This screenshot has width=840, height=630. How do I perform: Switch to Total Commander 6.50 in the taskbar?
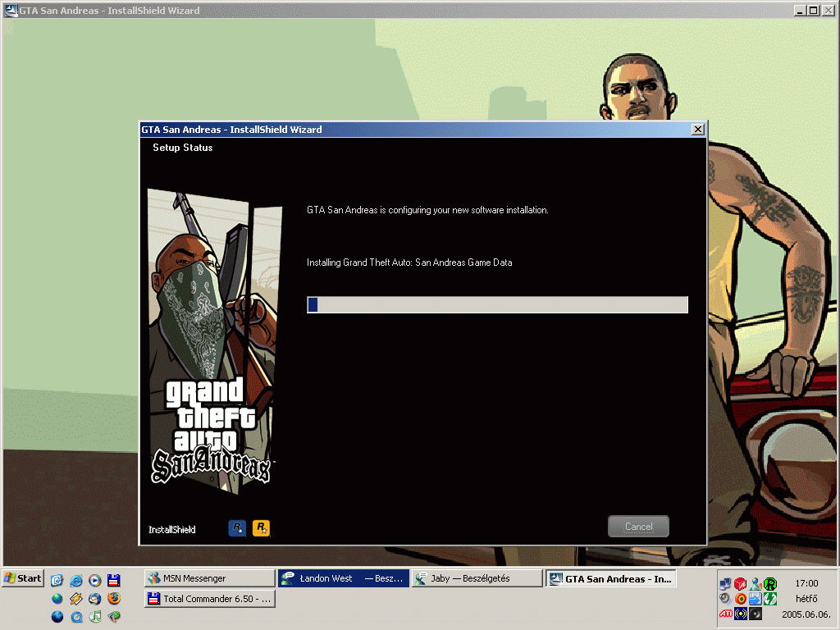pyautogui.click(x=209, y=598)
